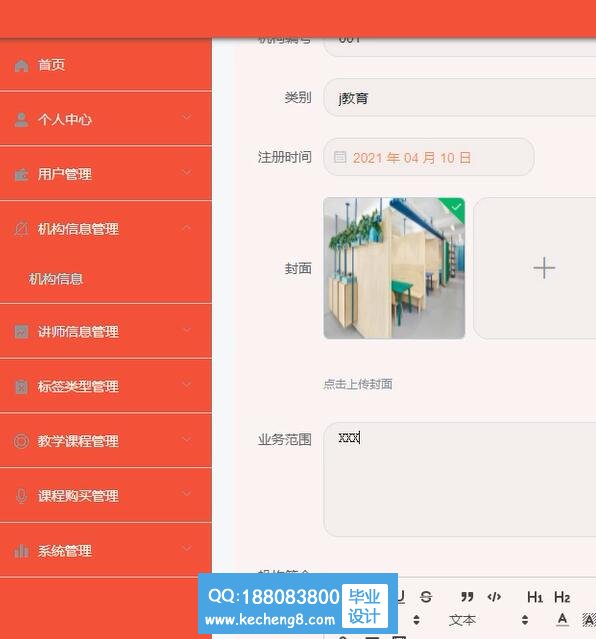596x639 pixels.
Task: Insert a code block in the editor
Action: click(494, 597)
